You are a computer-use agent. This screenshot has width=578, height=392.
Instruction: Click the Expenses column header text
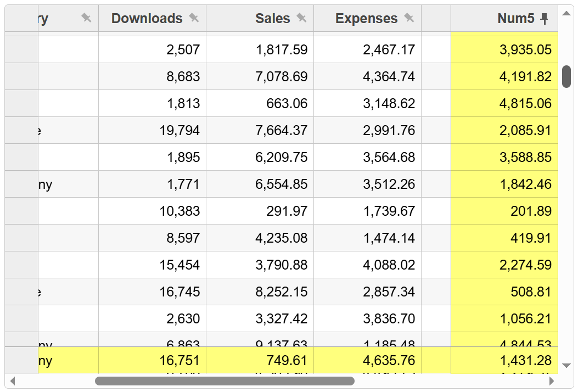(x=366, y=19)
